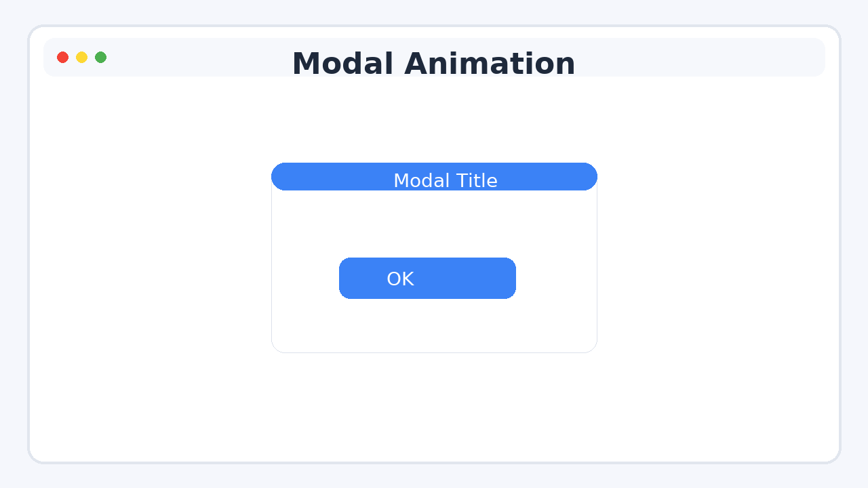The image size is (868, 488).
Task: Click the Modal Title label text
Action: [x=446, y=180]
